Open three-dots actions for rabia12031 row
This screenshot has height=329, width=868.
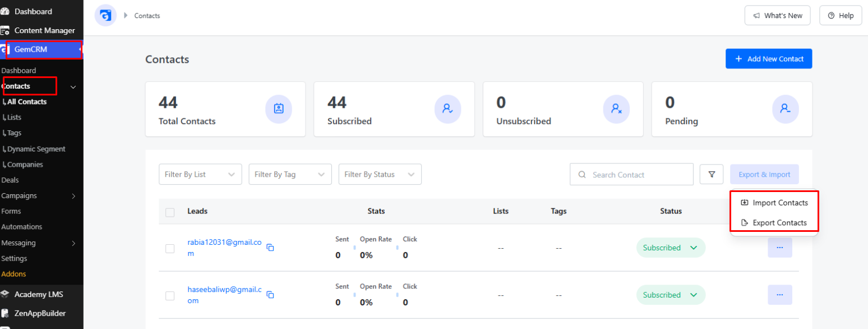[780, 248]
